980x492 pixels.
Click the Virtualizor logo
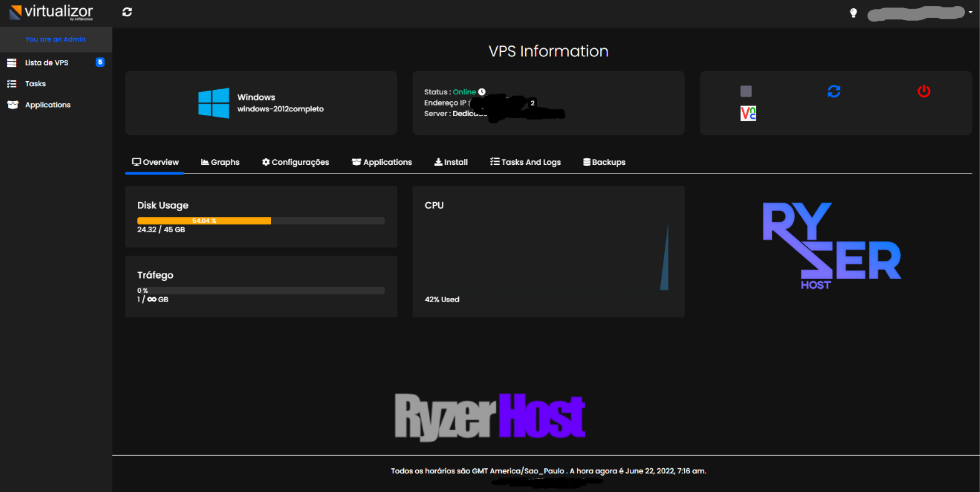click(51, 12)
